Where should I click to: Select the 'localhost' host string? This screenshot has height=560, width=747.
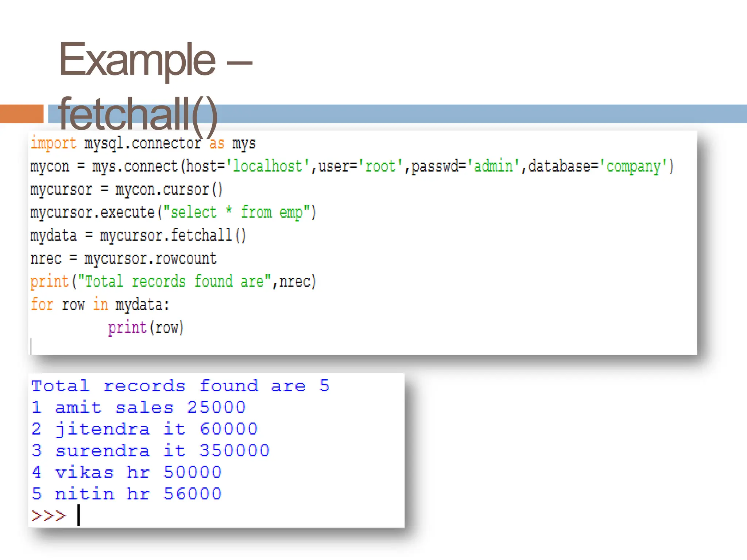click(268, 166)
